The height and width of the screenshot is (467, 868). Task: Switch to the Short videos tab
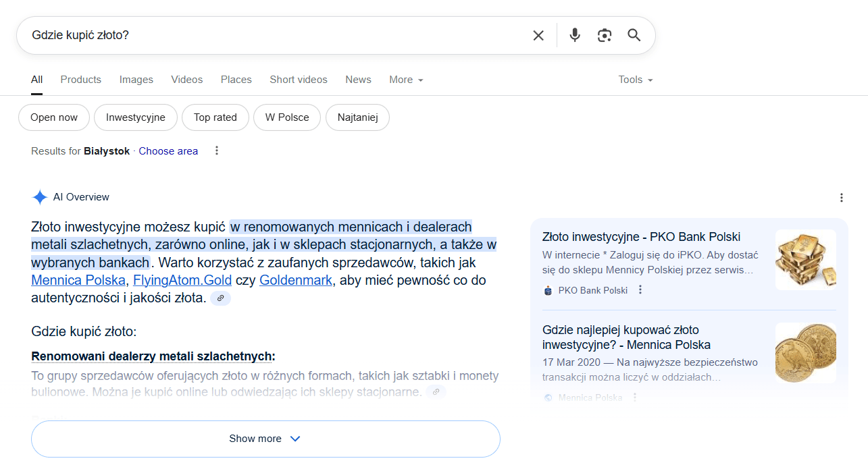pos(299,80)
